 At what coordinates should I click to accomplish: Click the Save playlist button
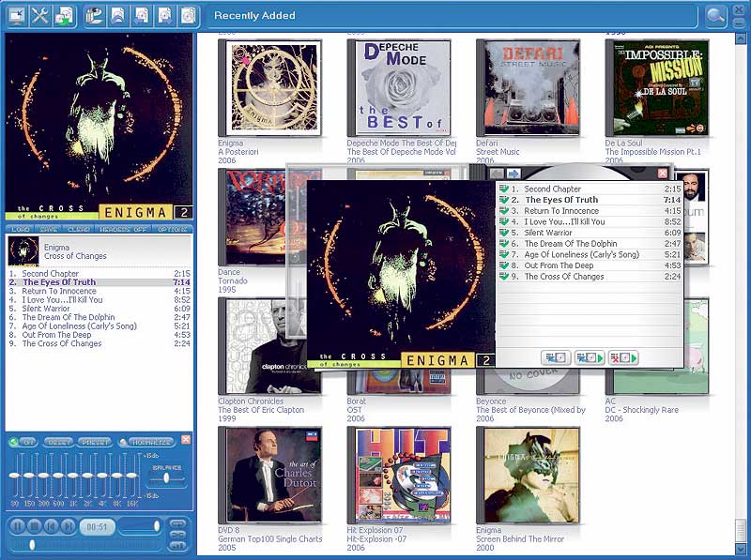pyautogui.click(x=49, y=229)
